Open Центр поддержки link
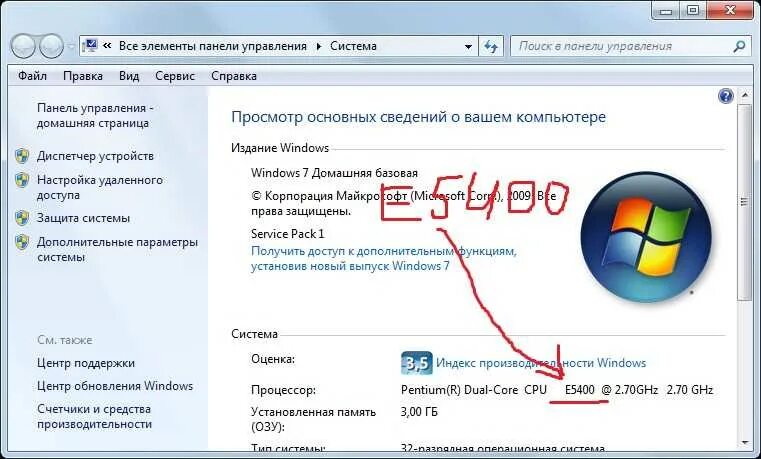This screenshot has width=761, height=459. tap(86, 363)
